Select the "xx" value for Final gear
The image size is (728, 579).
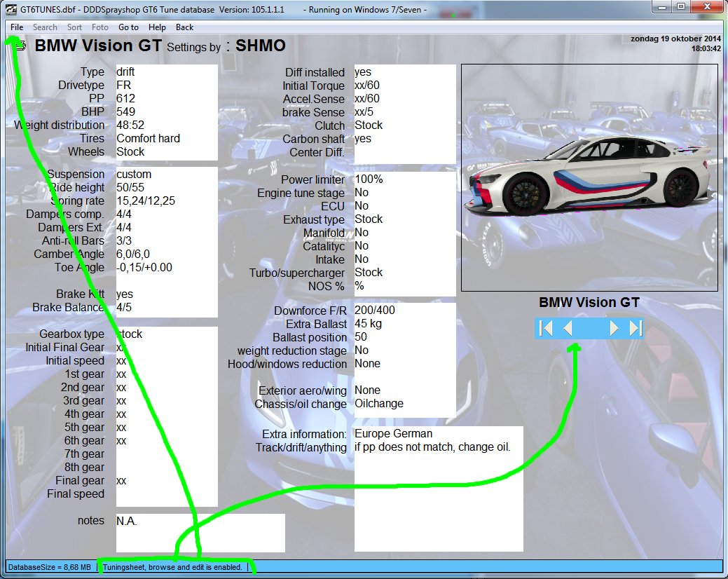point(121,481)
